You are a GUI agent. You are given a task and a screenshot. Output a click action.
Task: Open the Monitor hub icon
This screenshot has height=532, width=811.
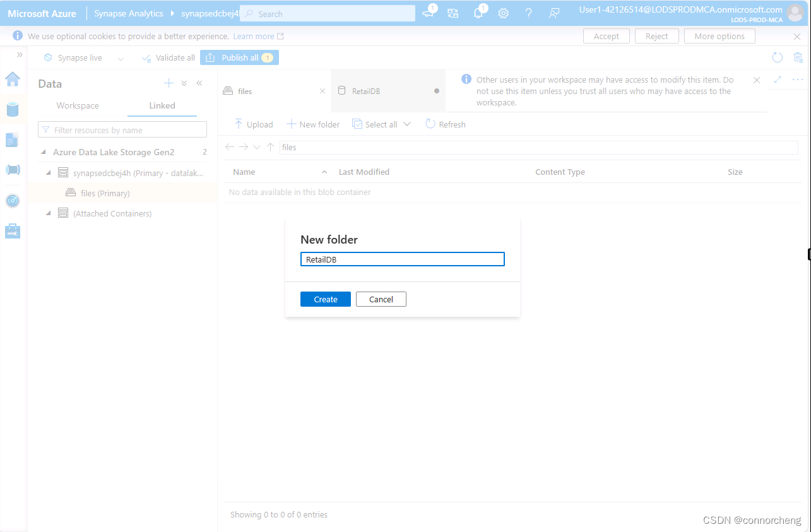click(x=13, y=201)
